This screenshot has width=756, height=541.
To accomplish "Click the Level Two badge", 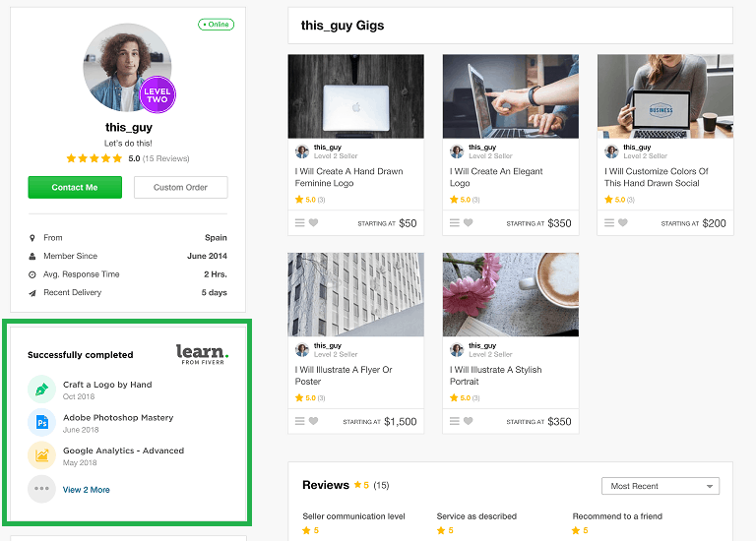I will pos(157,94).
